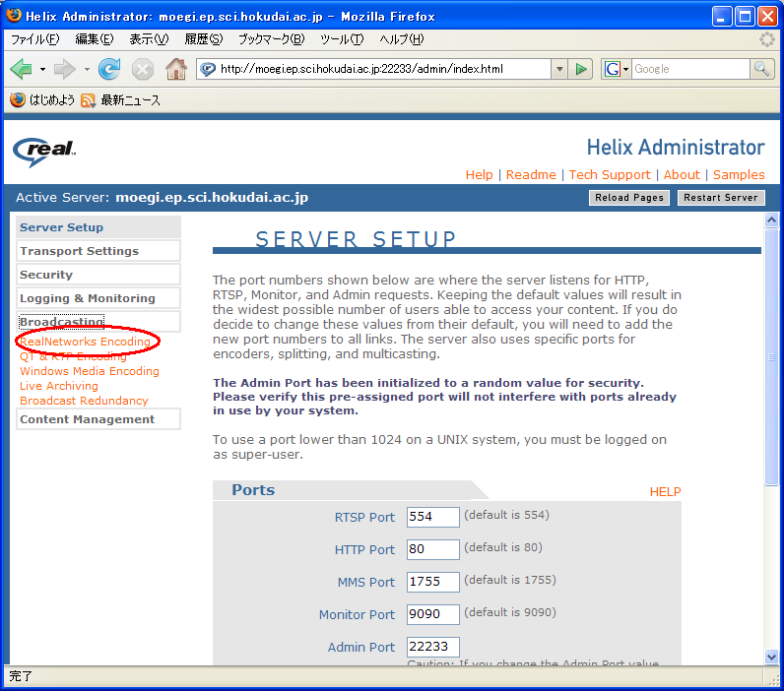
Task: Click the Real logo
Action: coord(44,152)
